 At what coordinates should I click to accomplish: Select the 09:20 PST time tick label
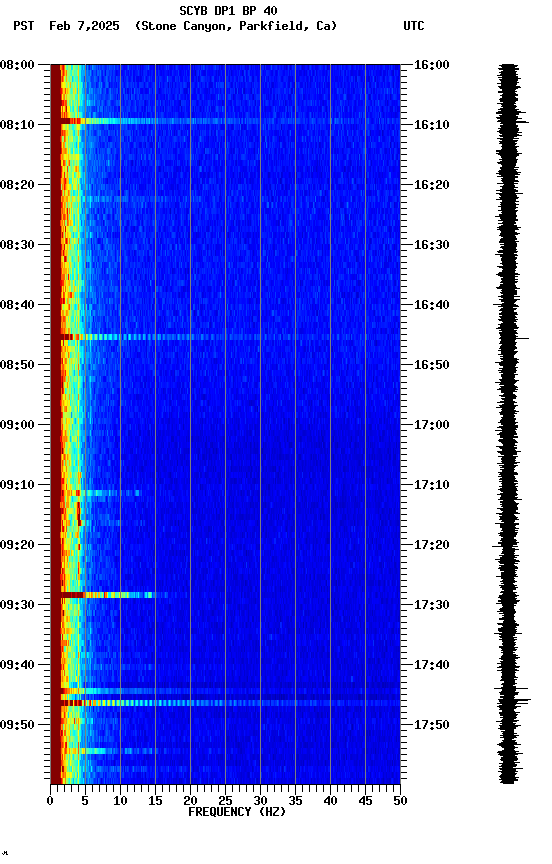[17, 545]
